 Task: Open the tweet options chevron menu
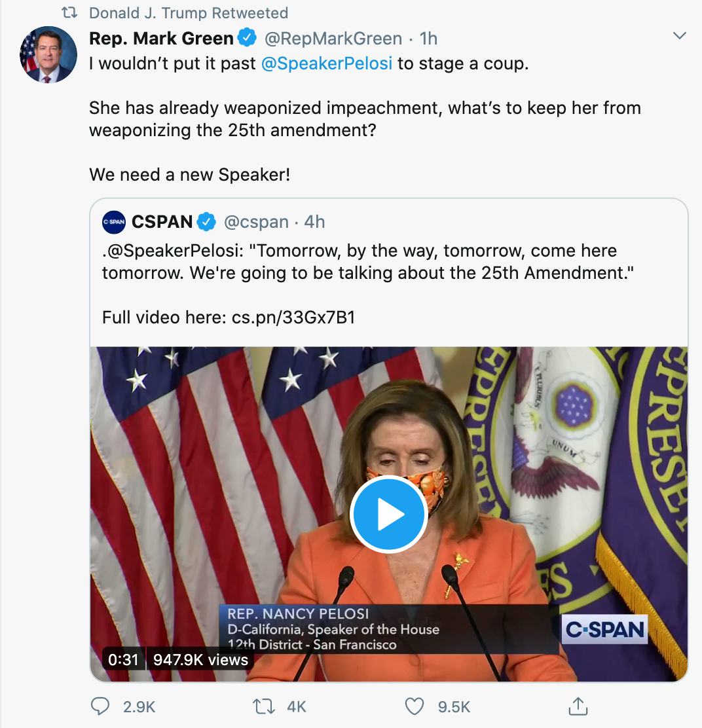click(x=680, y=35)
